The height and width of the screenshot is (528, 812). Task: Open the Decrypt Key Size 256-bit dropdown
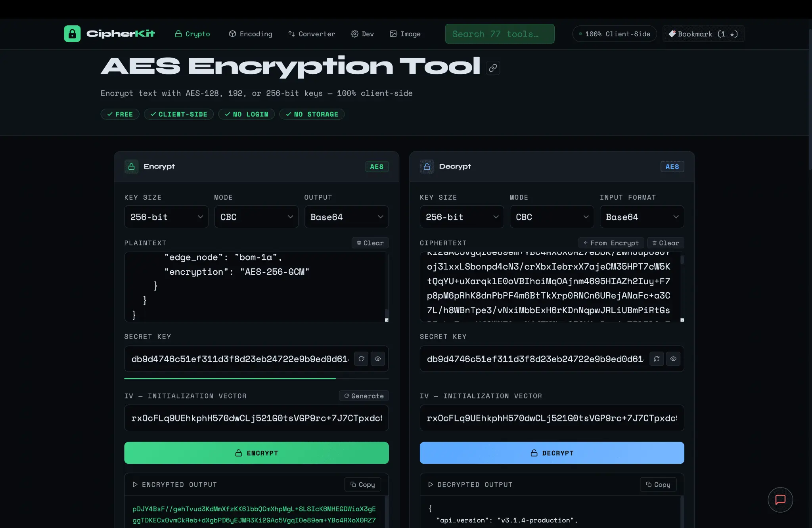462,217
